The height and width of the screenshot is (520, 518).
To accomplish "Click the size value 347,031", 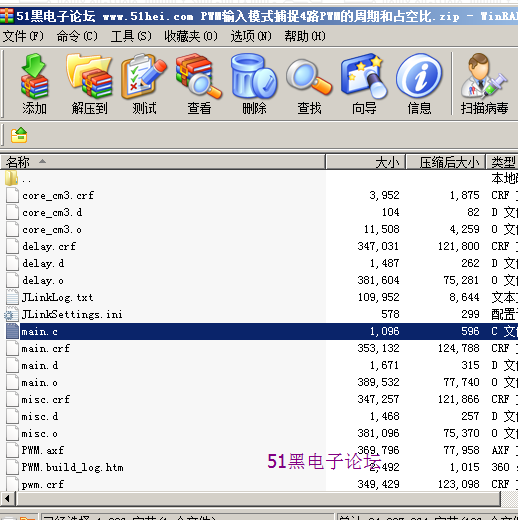I will [378, 246].
